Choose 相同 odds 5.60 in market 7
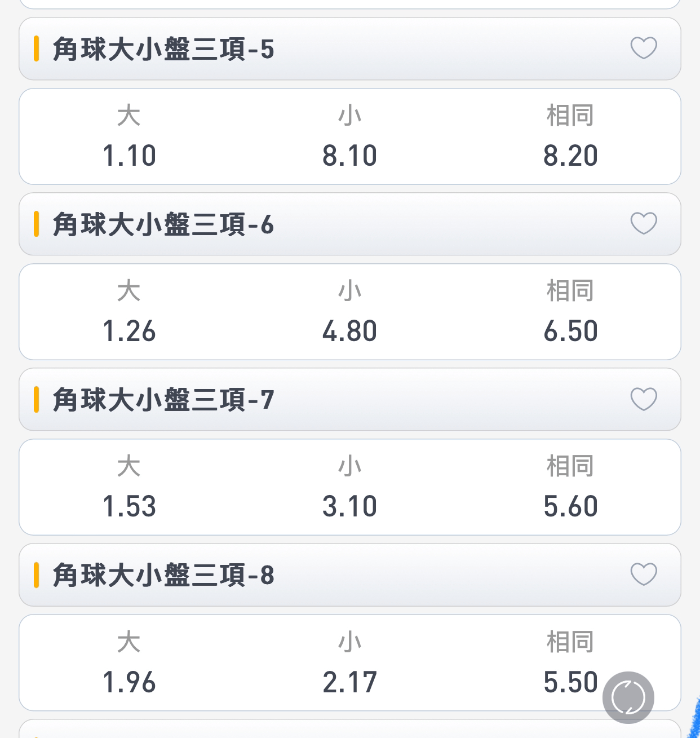 [570, 487]
